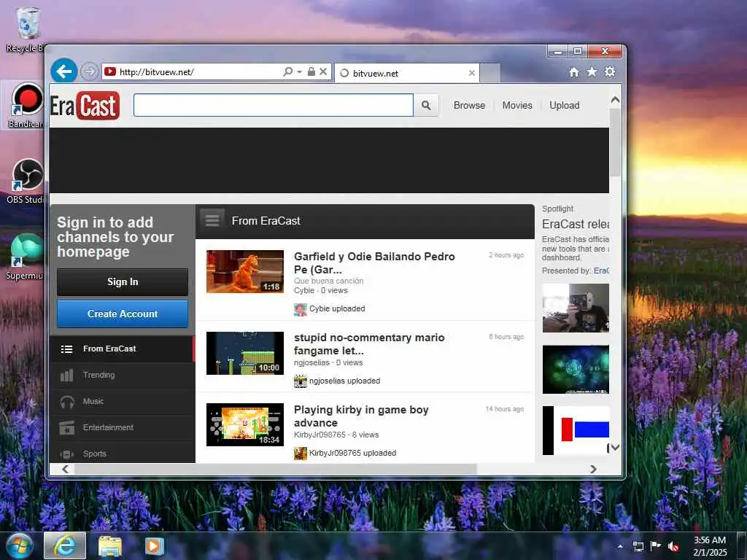The height and width of the screenshot is (560, 747).
Task: Open the Playing kirby video thumbnail
Action: (x=245, y=425)
